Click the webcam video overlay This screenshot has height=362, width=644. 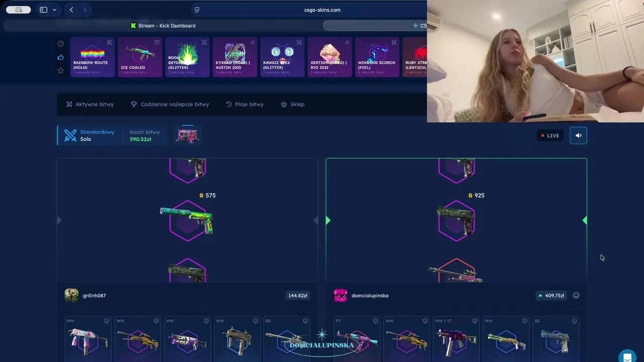[x=535, y=61]
